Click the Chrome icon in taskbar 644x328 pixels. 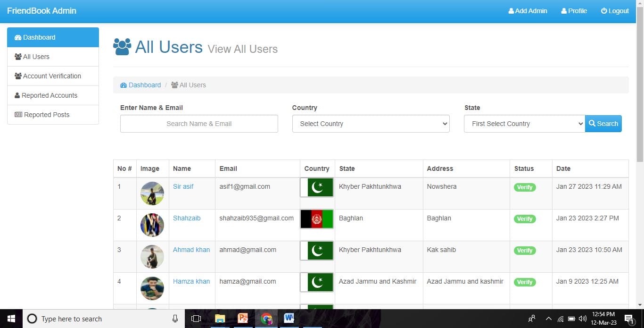pos(266,319)
